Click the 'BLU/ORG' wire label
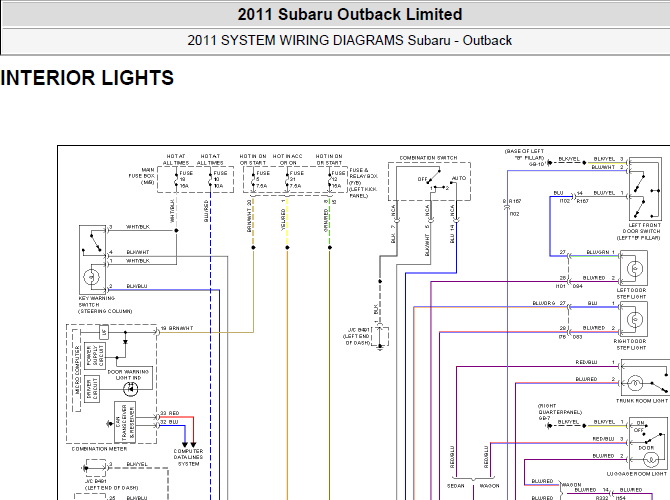The width and height of the screenshot is (670, 500). [x=544, y=303]
